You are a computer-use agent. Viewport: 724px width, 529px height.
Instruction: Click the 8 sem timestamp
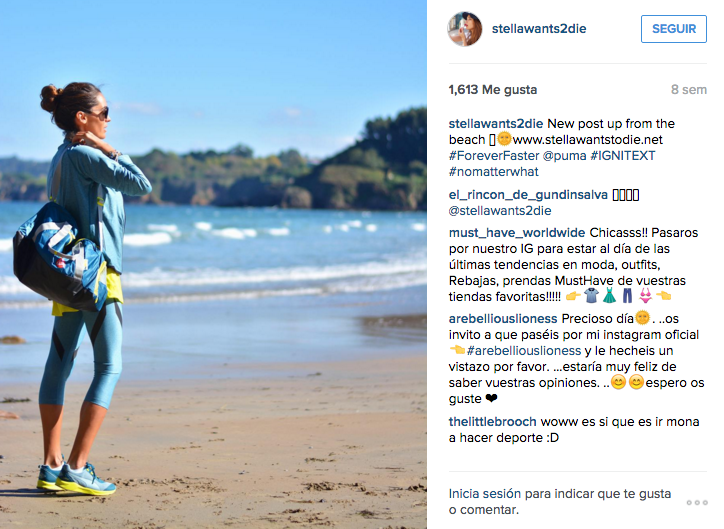pyautogui.click(x=688, y=90)
